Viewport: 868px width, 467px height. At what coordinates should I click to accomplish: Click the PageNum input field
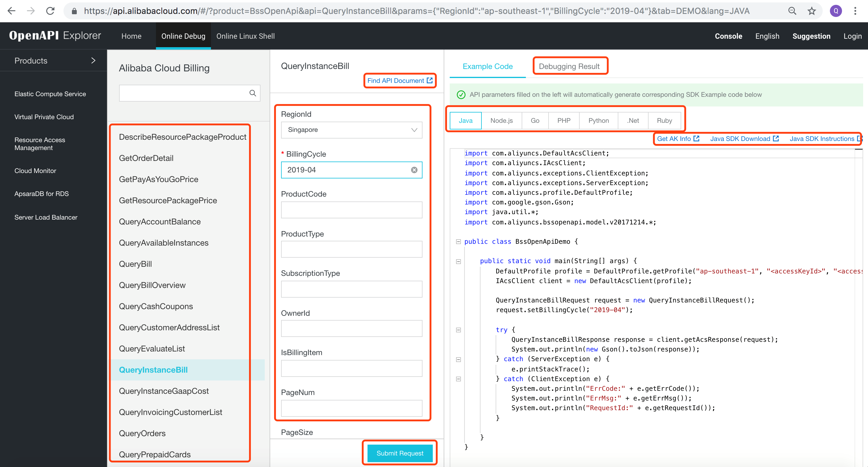[351, 408]
